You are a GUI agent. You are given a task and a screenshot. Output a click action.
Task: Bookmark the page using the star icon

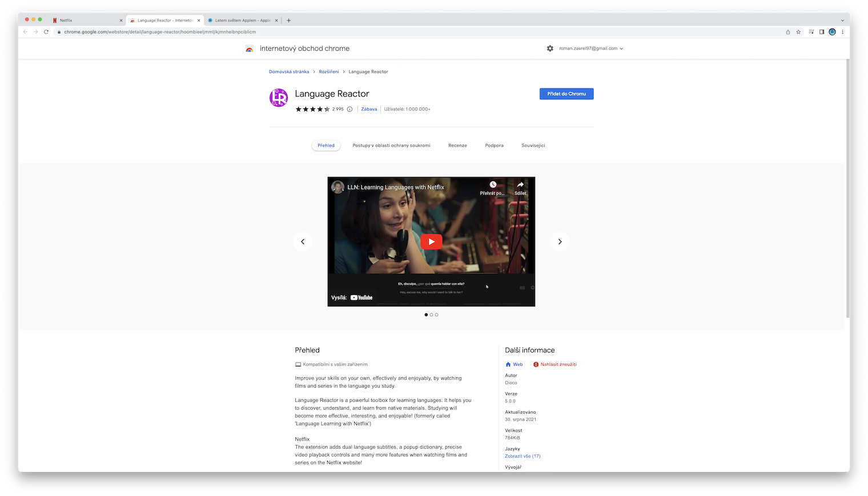798,32
